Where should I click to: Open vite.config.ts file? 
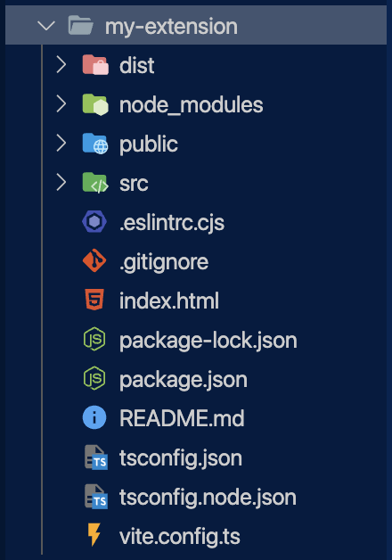180,536
